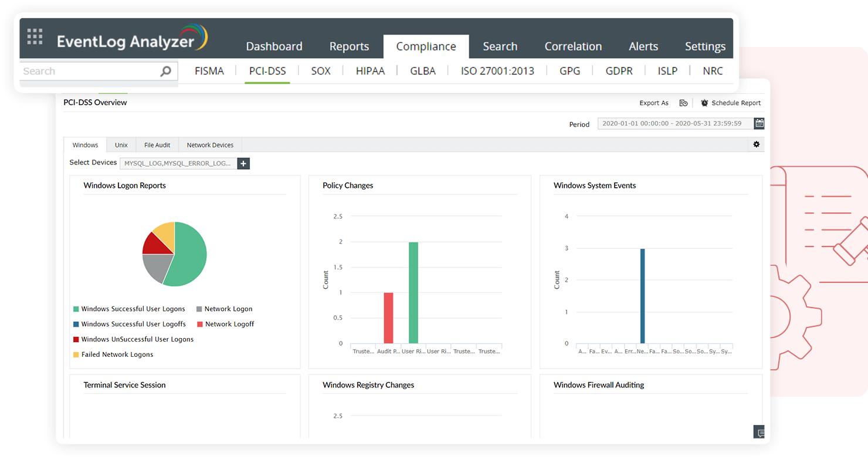Image resolution: width=868 pixels, height=459 pixels.
Task: Switch to the Unix sub-tab
Action: click(x=121, y=145)
